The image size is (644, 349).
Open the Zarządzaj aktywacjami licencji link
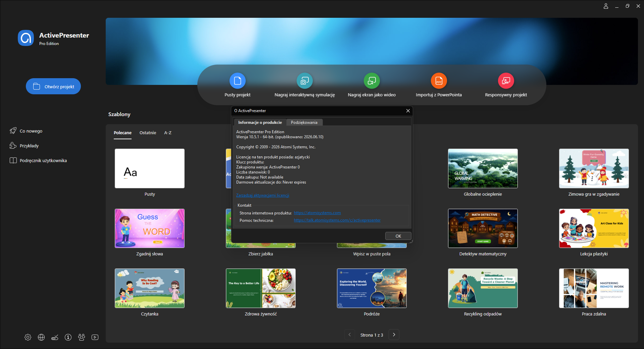(263, 195)
